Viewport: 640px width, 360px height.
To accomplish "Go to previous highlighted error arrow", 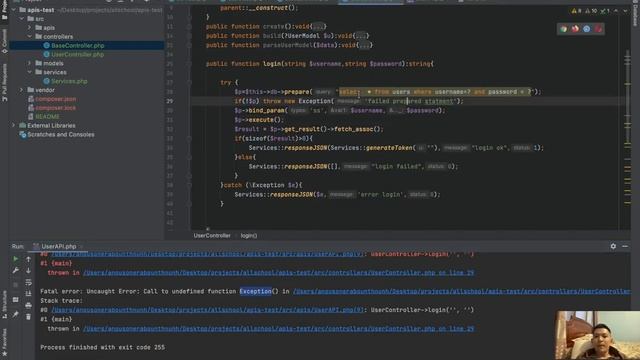I will [x=616, y=11].
